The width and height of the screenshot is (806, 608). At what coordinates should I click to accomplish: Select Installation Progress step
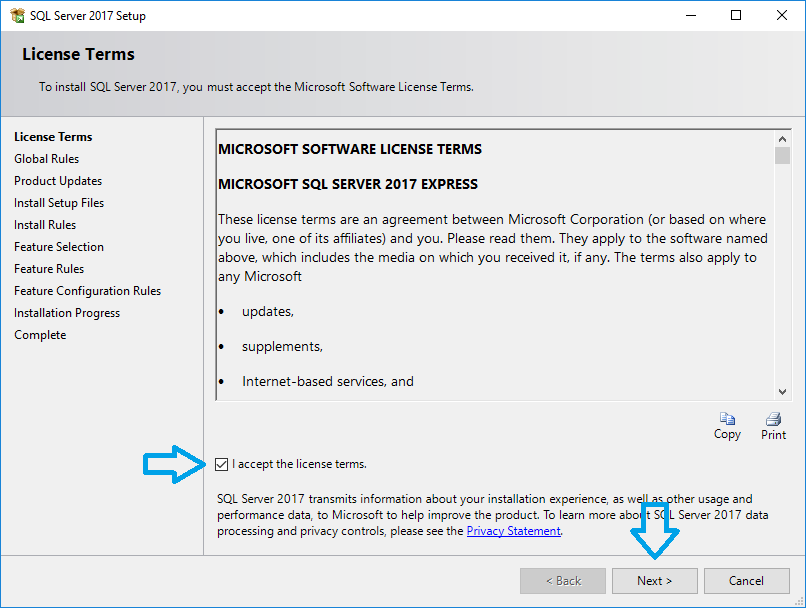pos(67,313)
